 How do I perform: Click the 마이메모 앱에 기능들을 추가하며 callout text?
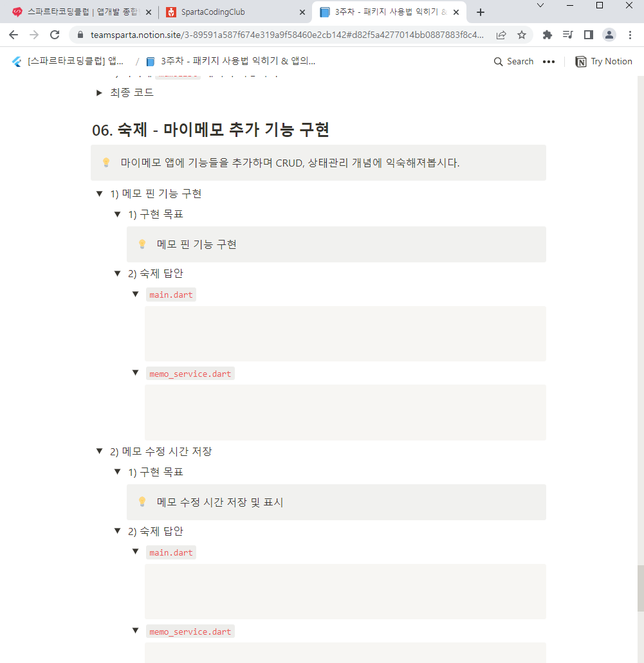(x=290, y=163)
